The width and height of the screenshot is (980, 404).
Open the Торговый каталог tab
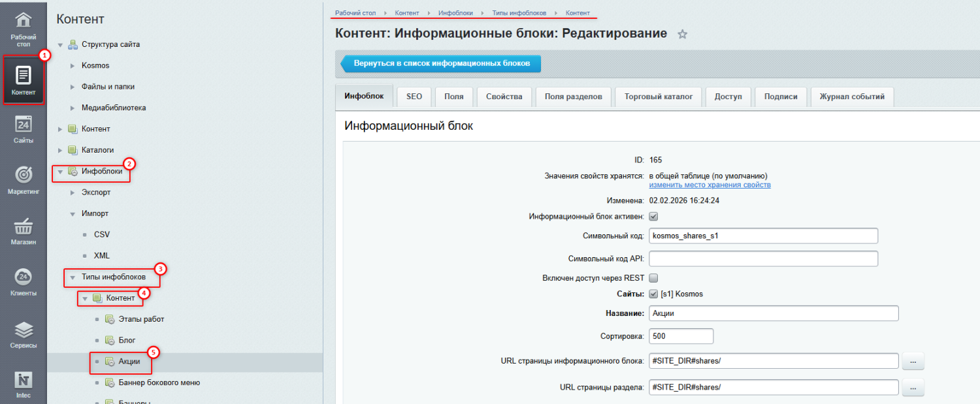point(658,97)
